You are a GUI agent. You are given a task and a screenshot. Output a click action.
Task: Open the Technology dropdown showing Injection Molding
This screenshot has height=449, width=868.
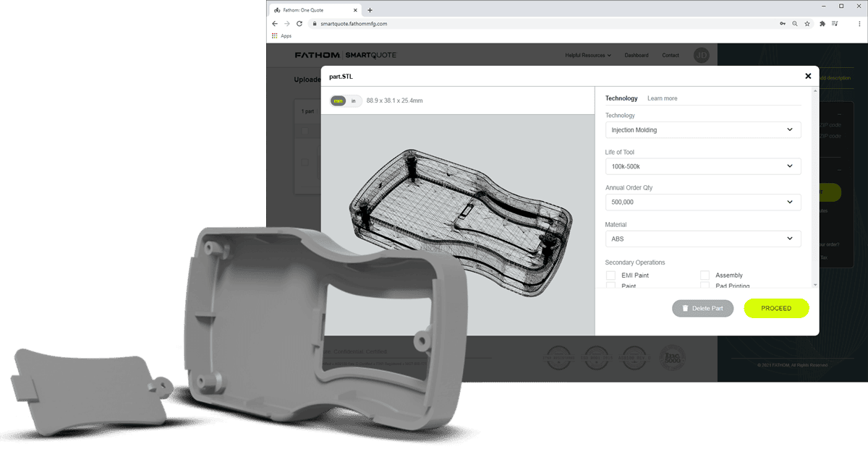703,130
